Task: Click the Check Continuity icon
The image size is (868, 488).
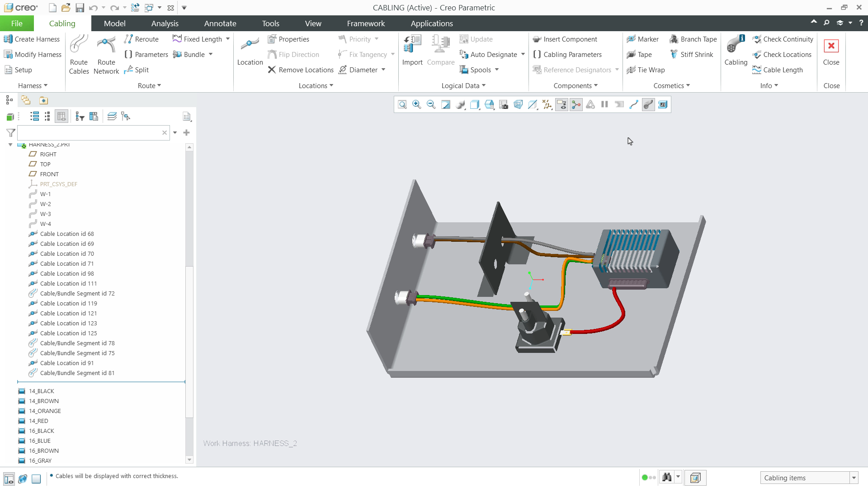Action: pyautogui.click(x=757, y=39)
